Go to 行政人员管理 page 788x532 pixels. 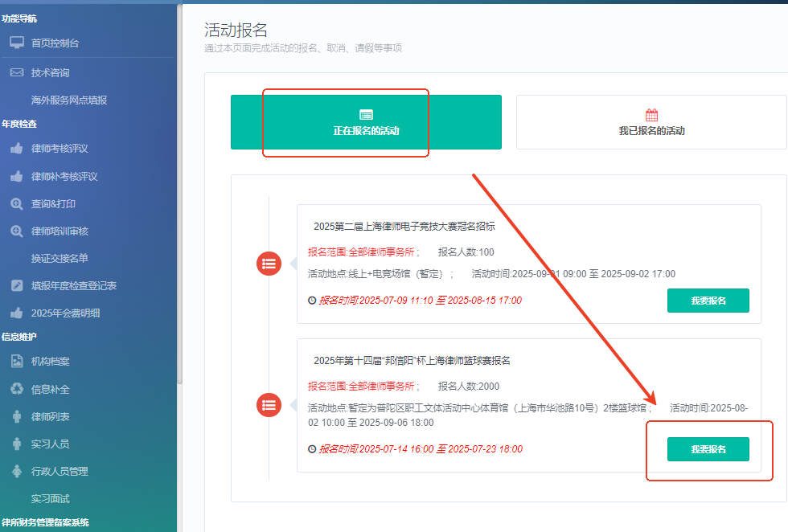tap(60, 472)
